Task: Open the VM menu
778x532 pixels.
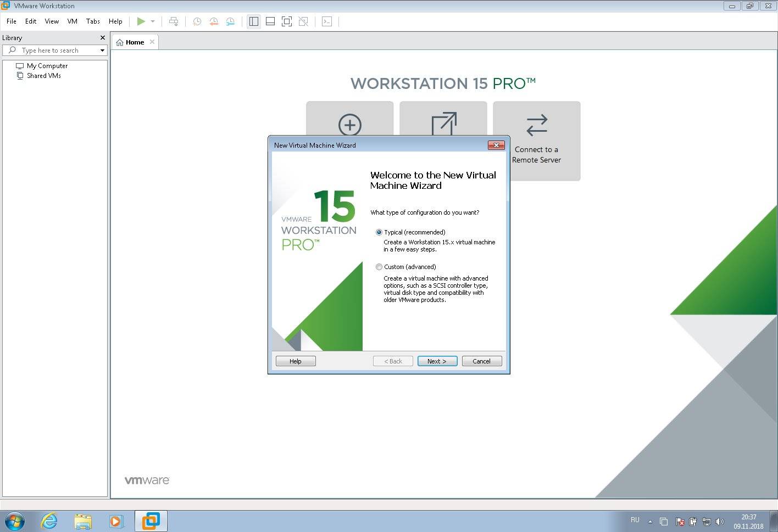Action: click(73, 21)
